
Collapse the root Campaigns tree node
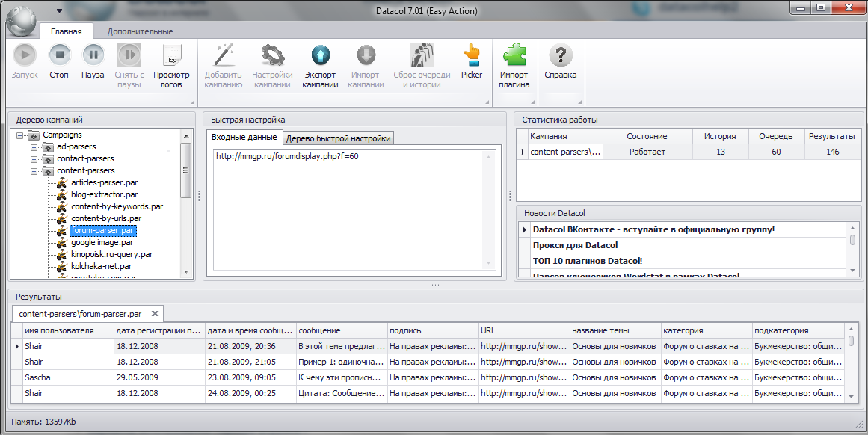pyautogui.click(x=20, y=135)
